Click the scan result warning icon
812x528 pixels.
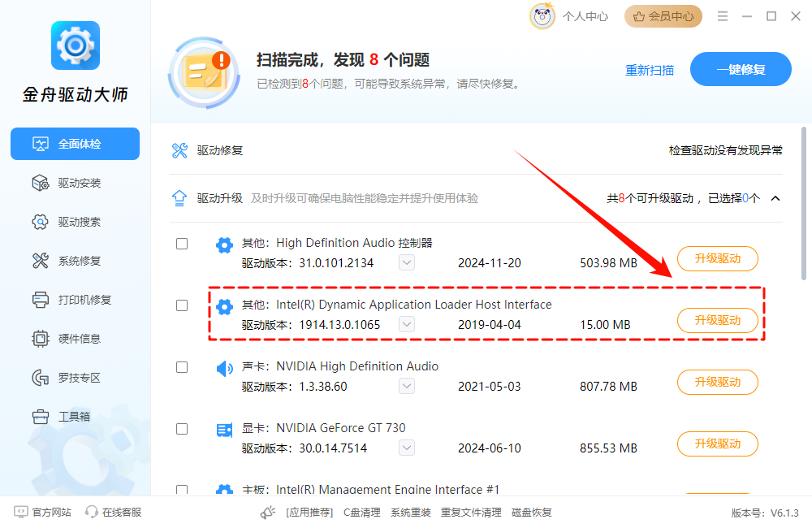click(x=204, y=73)
